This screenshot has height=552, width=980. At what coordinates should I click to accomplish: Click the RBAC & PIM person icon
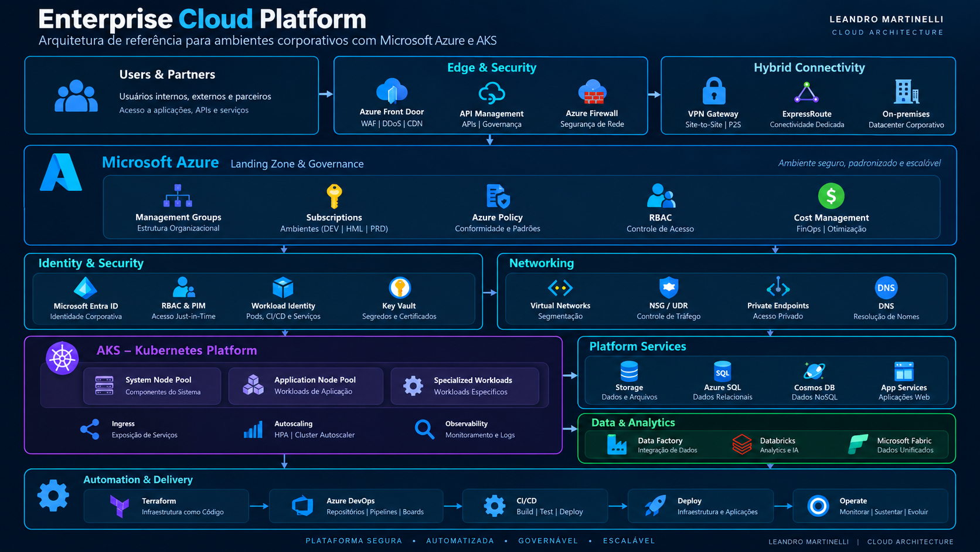click(x=183, y=287)
